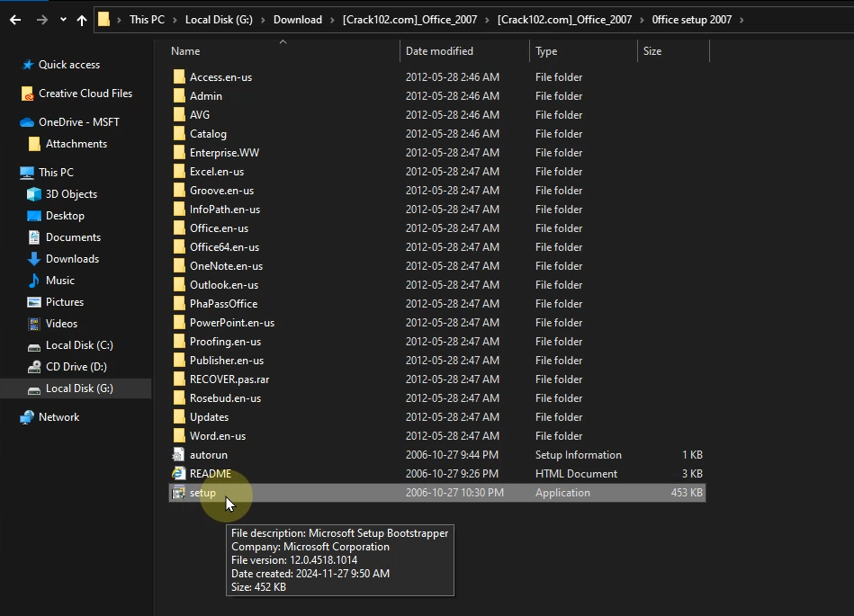Jump to Local Disk (G:) breadcrumb
The image size is (854, 616).
click(219, 20)
